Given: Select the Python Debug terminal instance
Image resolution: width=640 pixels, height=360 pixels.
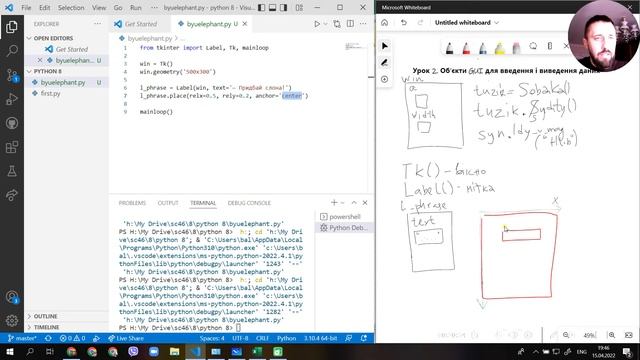Looking at the screenshot, I should (x=344, y=228).
